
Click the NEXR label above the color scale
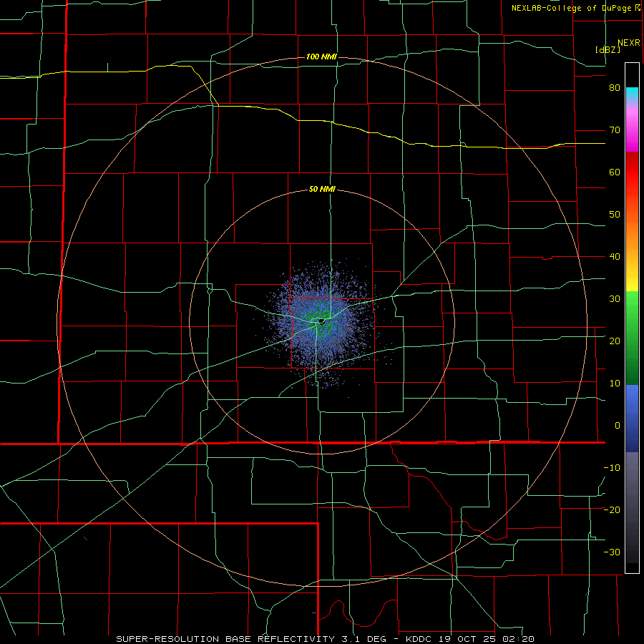pyautogui.click(x=628, y=43)
